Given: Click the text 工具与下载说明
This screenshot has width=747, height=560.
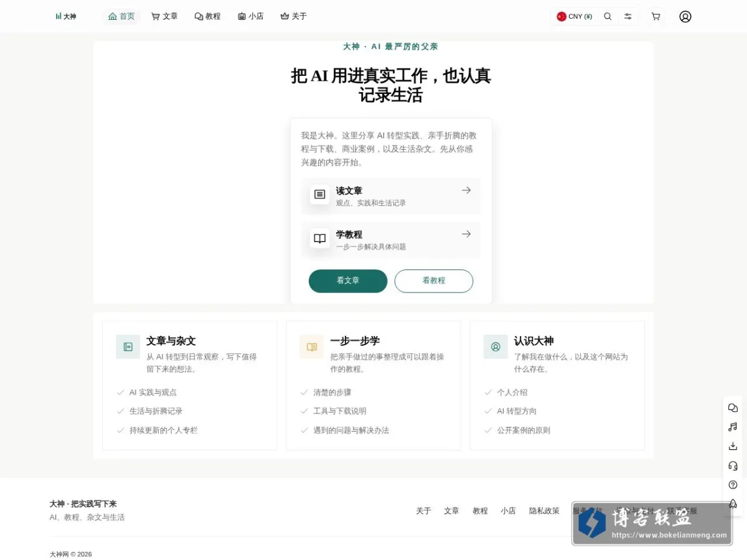Looking at the screenshot, I should 340,411.
